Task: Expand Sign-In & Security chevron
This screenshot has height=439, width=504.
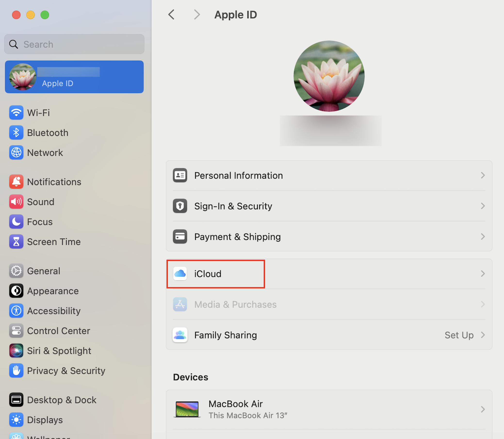Action: (483, 206)
